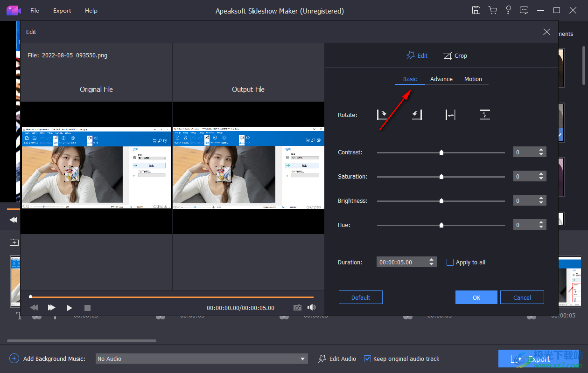Click the add background music plus icon
The image size is (588, 373).
[14, 359]
